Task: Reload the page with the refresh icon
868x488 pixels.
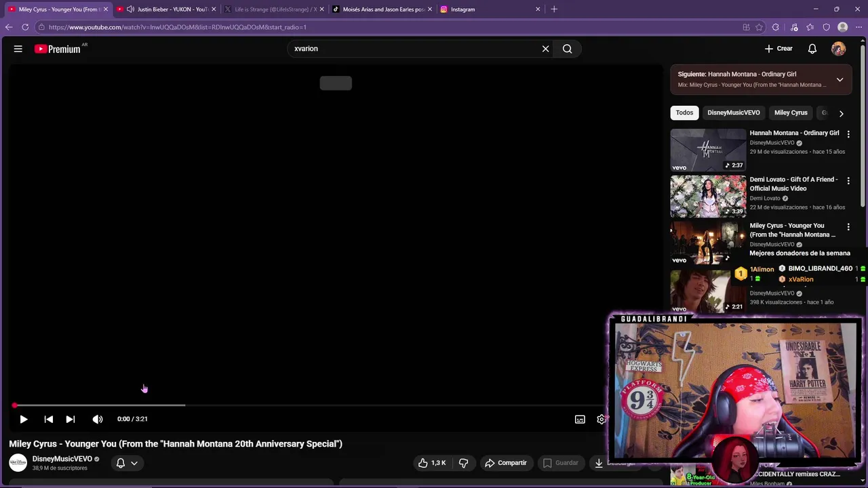Action: pos(25,27)
